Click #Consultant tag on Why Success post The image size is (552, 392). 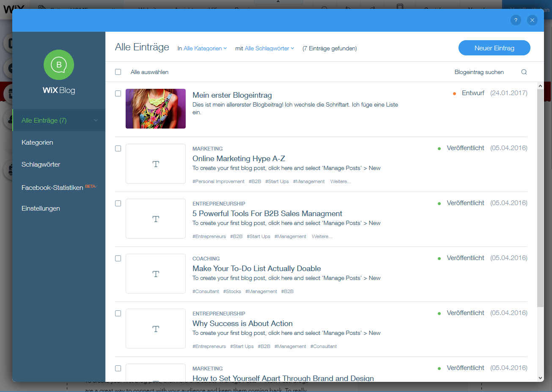click(x=324, y=346)
